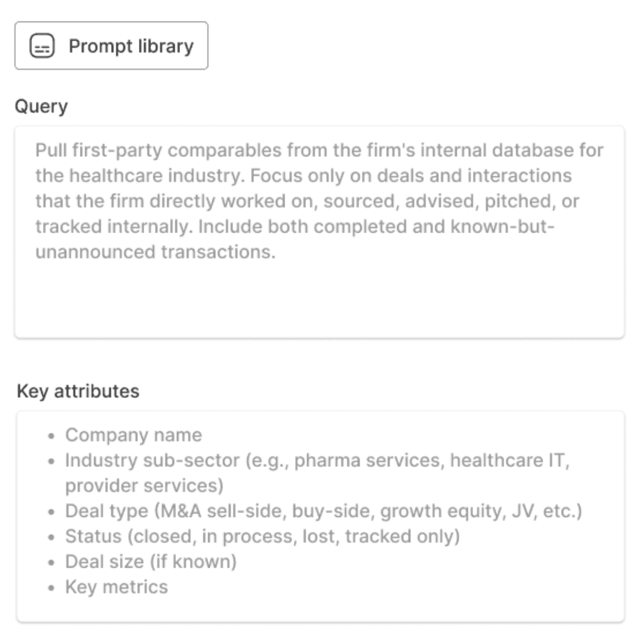Viewport: 644px width, 644px height.
Task: Click the Key attributes label
Action: point(78,391)
